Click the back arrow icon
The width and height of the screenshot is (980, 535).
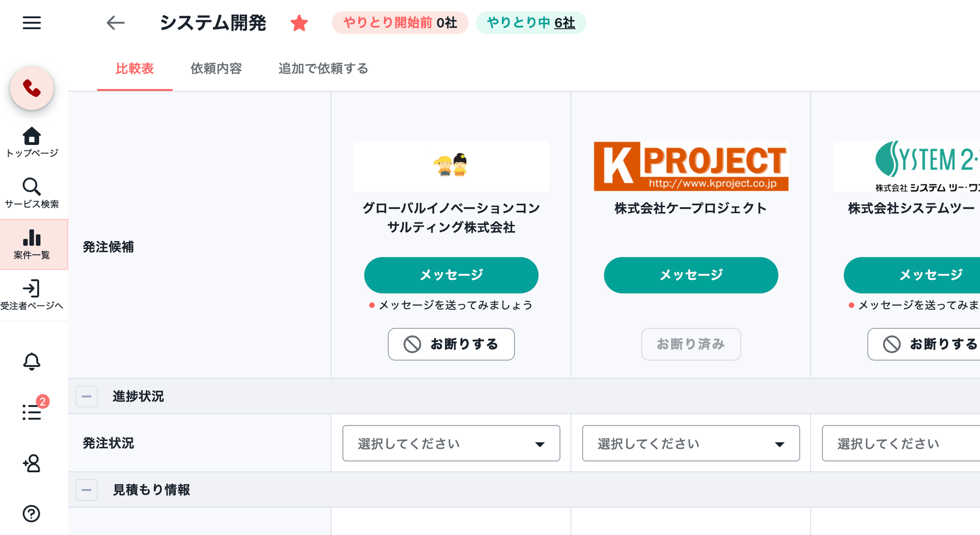pos(116,23)
